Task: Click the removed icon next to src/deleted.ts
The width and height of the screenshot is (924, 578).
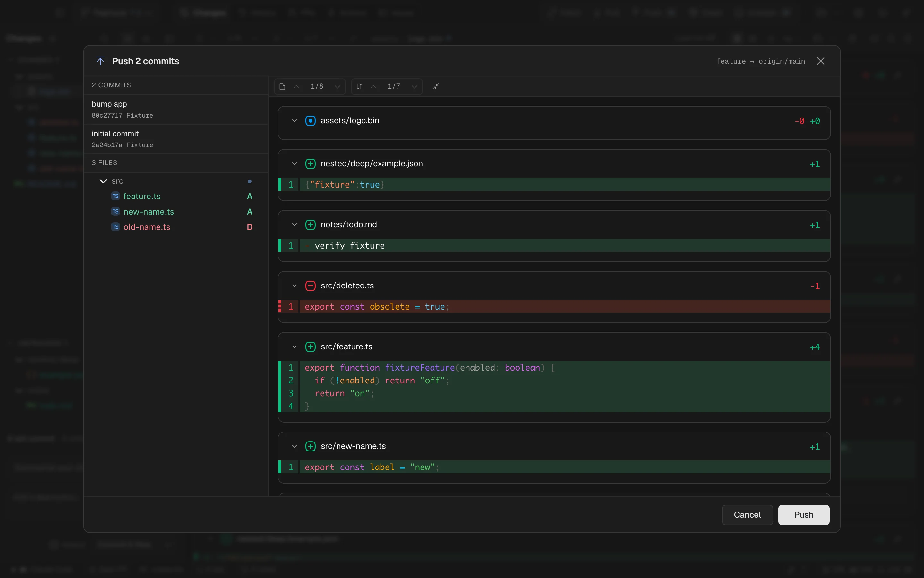Action: tap(311, 286)
